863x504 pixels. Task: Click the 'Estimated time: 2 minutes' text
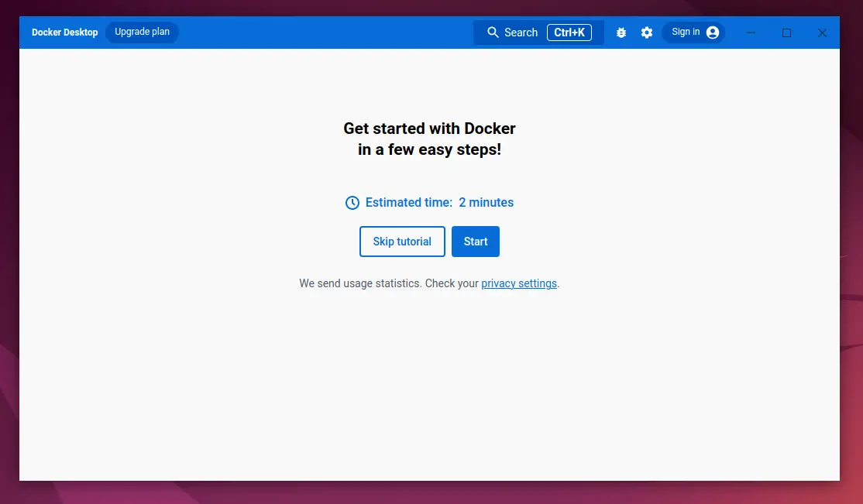439,203
